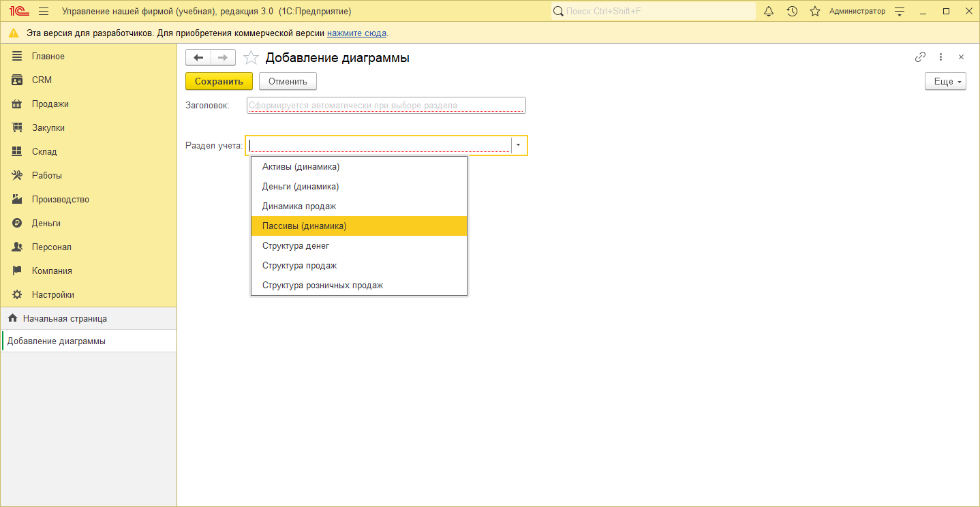This screenshot has height=507, width=980.
Task: Open favorites star in title bar
Action: pos(814,12)
